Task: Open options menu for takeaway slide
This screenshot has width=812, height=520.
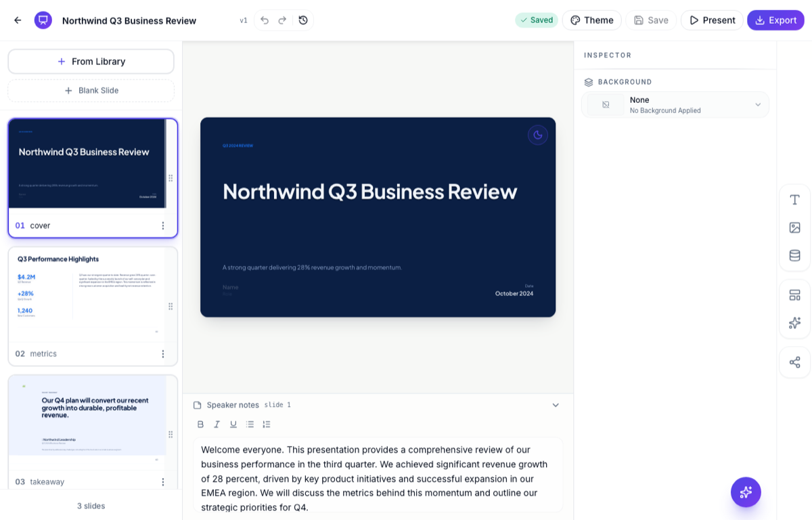Action: click(162, 482)
